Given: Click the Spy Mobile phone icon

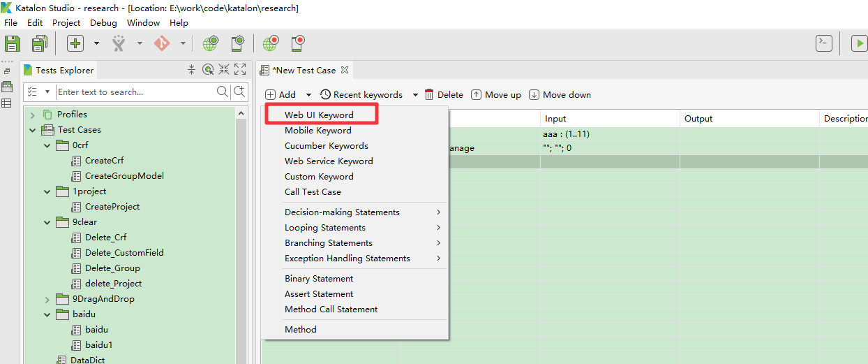Looking at the screenshot, I should click(239, 43).
